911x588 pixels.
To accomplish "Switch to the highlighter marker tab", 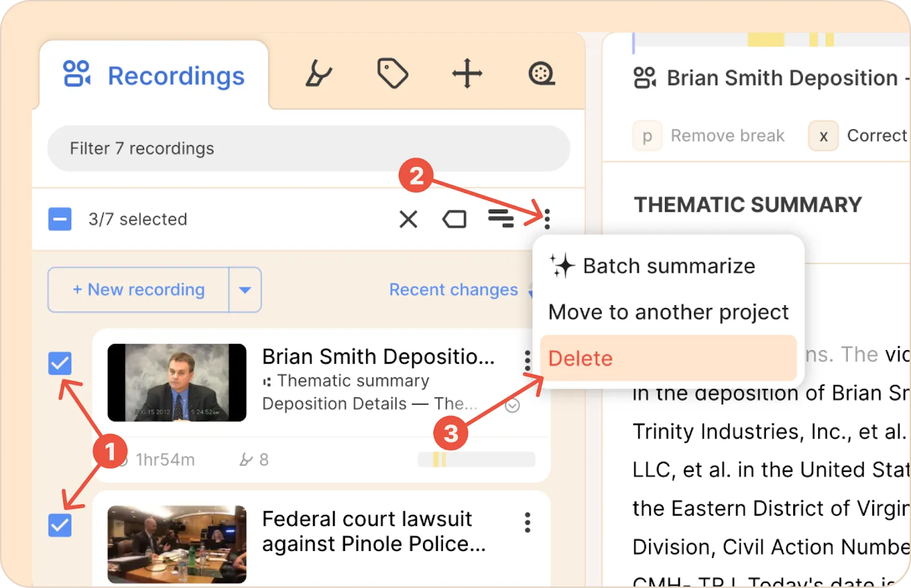I will 318,74.
